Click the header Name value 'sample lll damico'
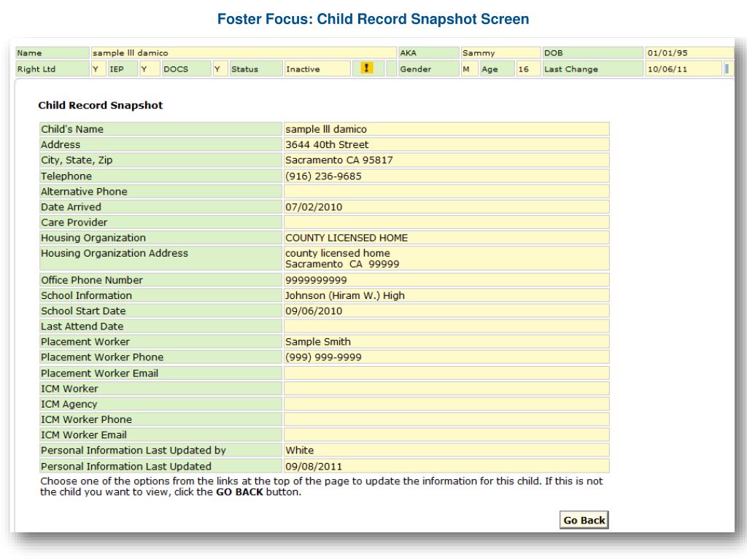The height and width of the screenshot is (560, 747). tap(130, 52)
